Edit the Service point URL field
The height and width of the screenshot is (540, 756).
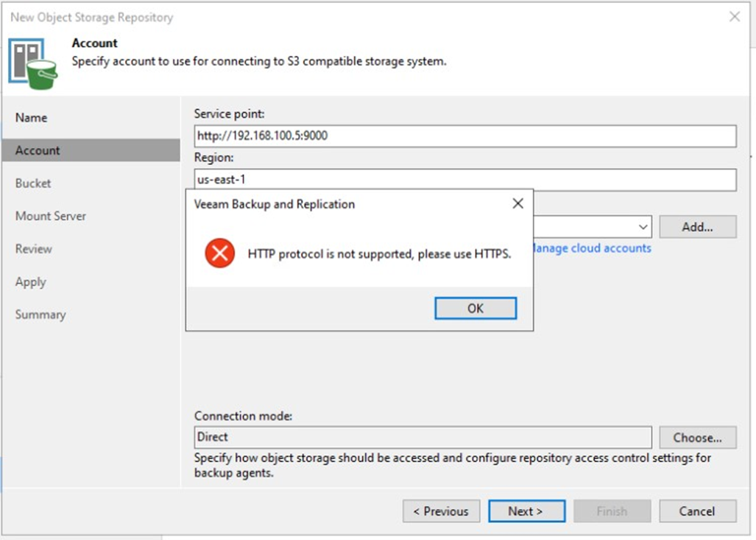pos(465,136)
